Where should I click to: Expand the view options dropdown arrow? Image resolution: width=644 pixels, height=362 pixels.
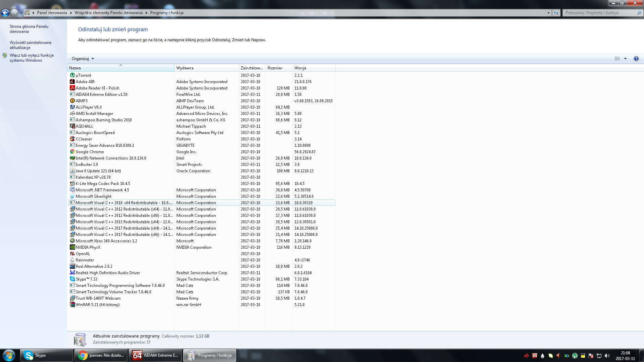click(x=625, y=59)
